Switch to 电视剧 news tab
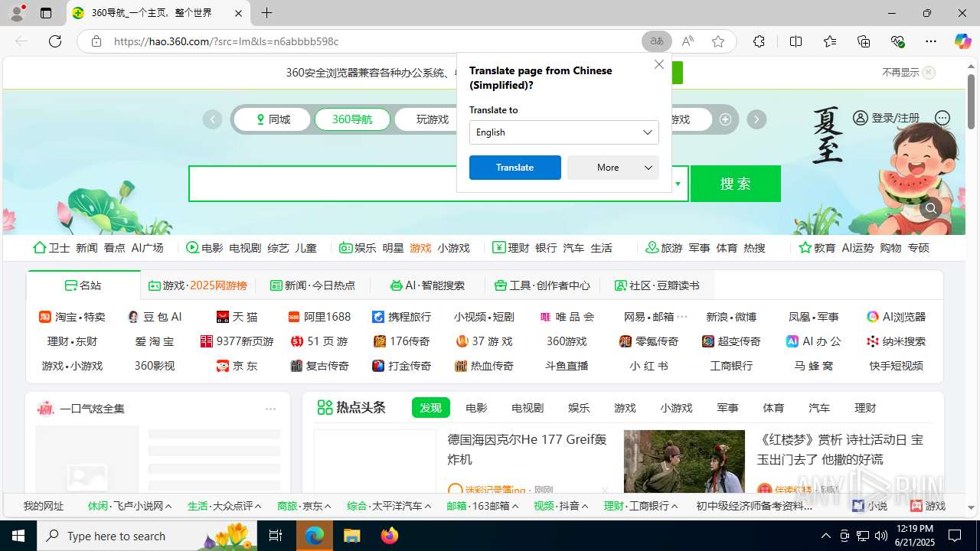Image resolution: width=980 pixels, height=551 pixels. [528, 408]
